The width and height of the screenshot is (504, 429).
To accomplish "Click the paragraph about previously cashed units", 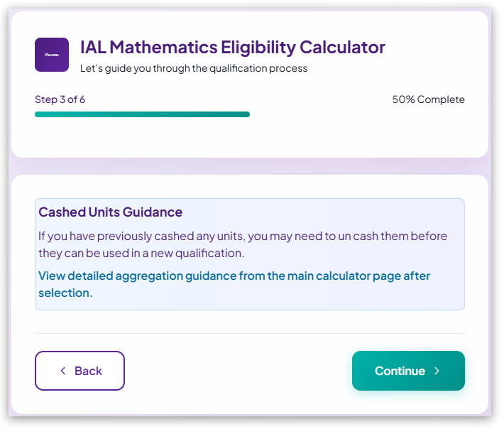I will click(242, 244).
